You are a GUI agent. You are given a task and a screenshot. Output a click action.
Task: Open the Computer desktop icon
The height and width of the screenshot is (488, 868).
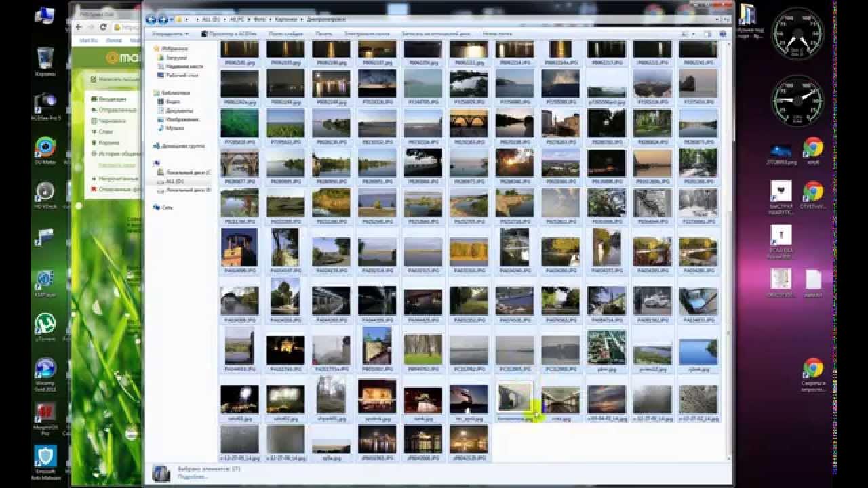click(45, 16)
